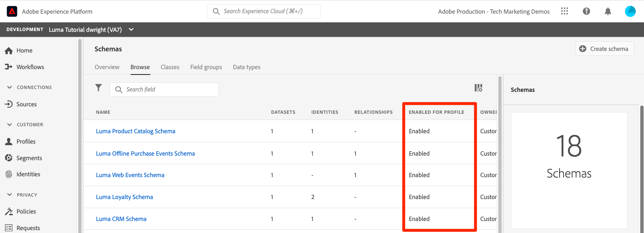Click the Create schema button
644x233 pixels.
click(x=604, y=49)
